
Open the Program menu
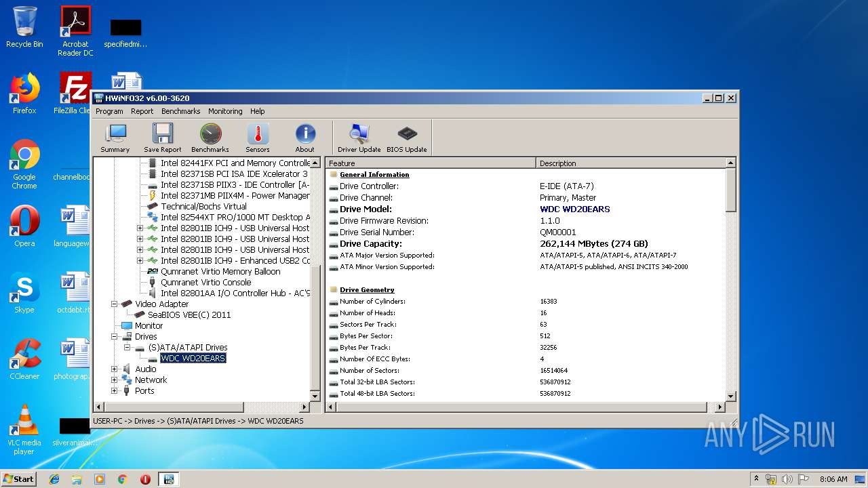(109, 111)
